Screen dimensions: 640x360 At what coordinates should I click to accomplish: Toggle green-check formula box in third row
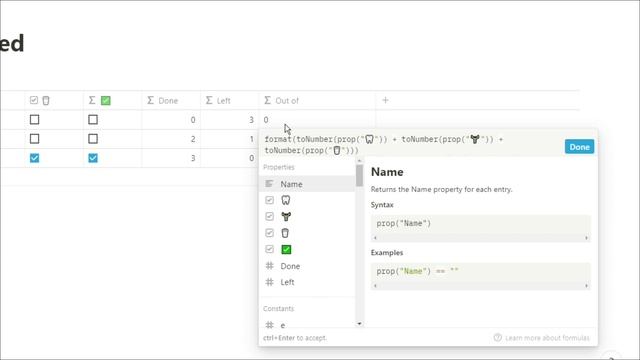(x=93, y=158)
